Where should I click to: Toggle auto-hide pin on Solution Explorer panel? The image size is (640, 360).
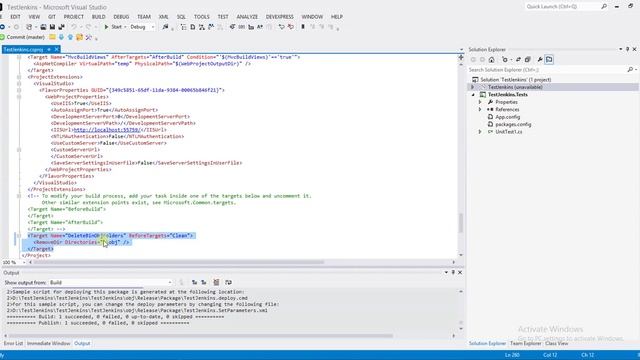point(628,49)
